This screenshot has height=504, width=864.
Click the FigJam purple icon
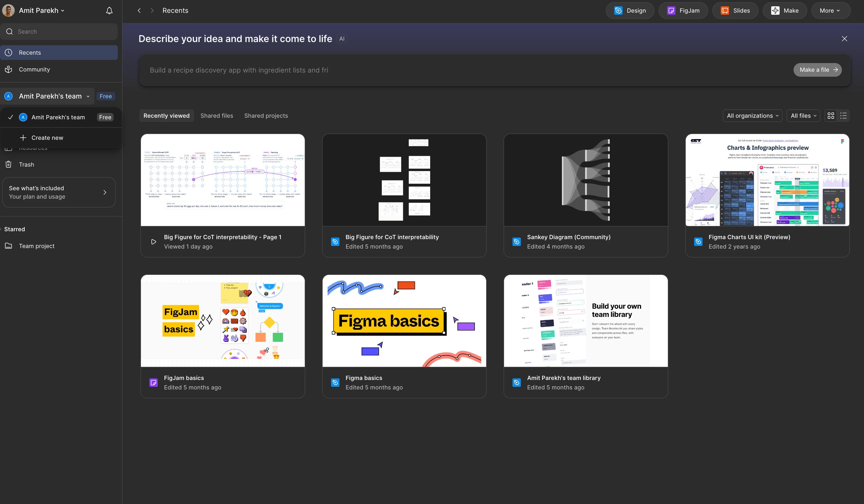click(x=671, y=11)
